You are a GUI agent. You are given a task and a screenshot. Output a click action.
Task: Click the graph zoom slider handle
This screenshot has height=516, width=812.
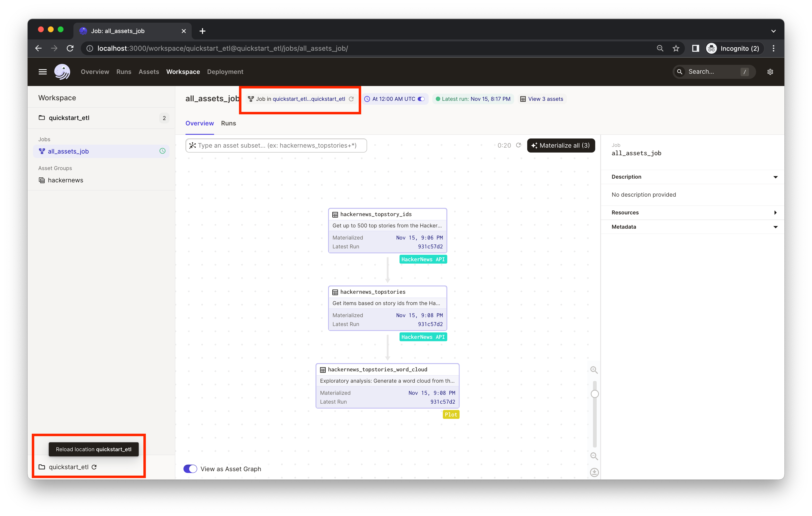click(x=594, y=394)
